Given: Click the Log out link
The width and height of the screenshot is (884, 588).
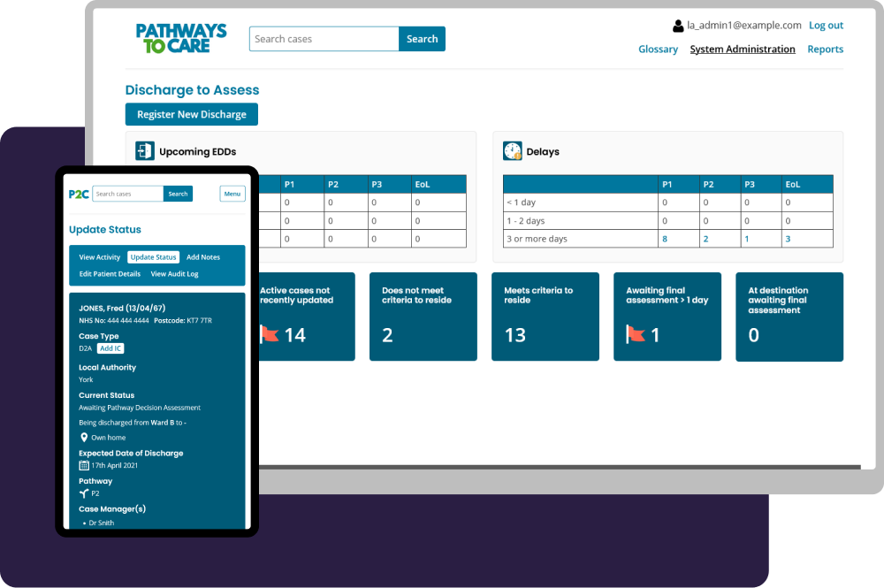Looking at the screenshot, I should coord(826,26).
